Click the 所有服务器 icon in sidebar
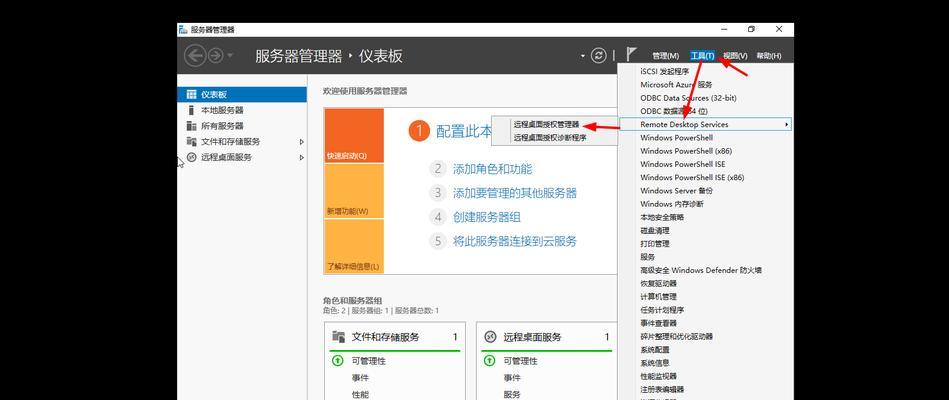This screenshot has width=949, height=400. [191, 126]
